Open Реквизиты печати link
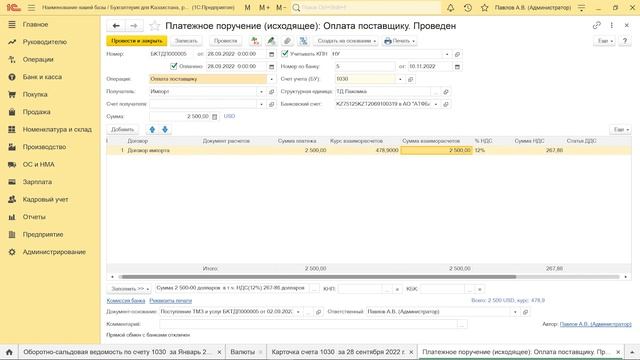Image resolution: width=640 pixels, height=360 pixels. (x=171, y=301)
